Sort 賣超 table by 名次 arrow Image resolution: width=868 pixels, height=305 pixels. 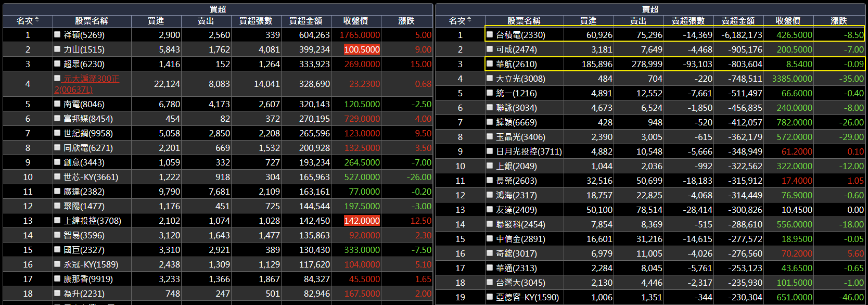click(x=469, y=20)
